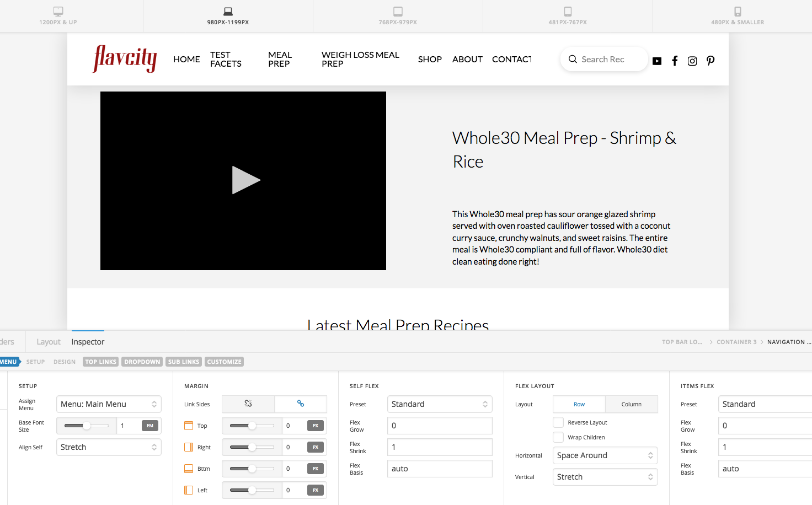
Task: Open the Assign Menu dropdown
Action: (x=109, y=404)
